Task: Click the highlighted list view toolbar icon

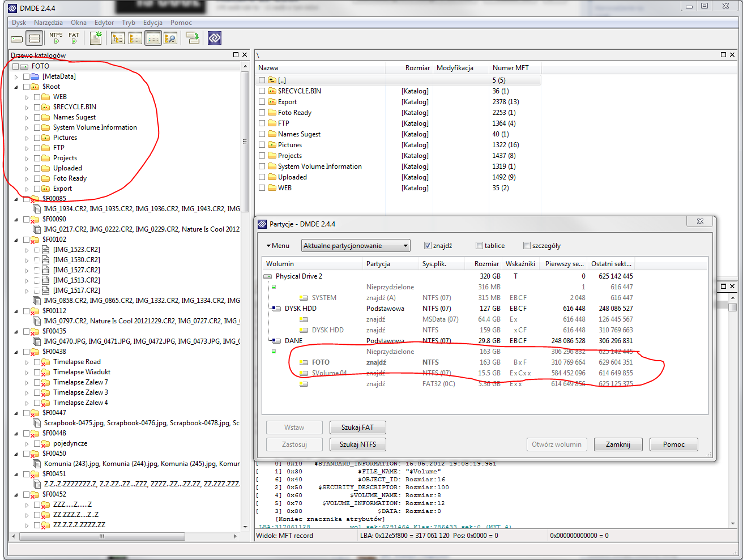Action: click(x=153, y=39)
